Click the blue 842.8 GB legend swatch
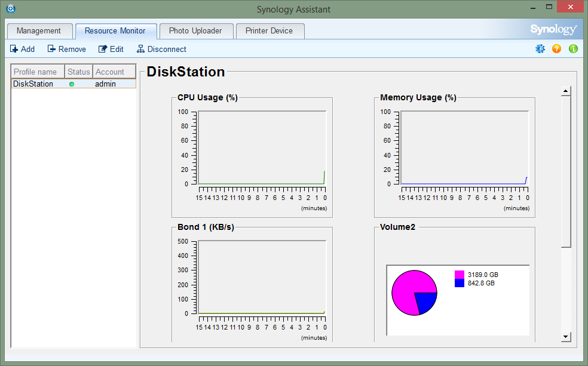 (460, 283)
